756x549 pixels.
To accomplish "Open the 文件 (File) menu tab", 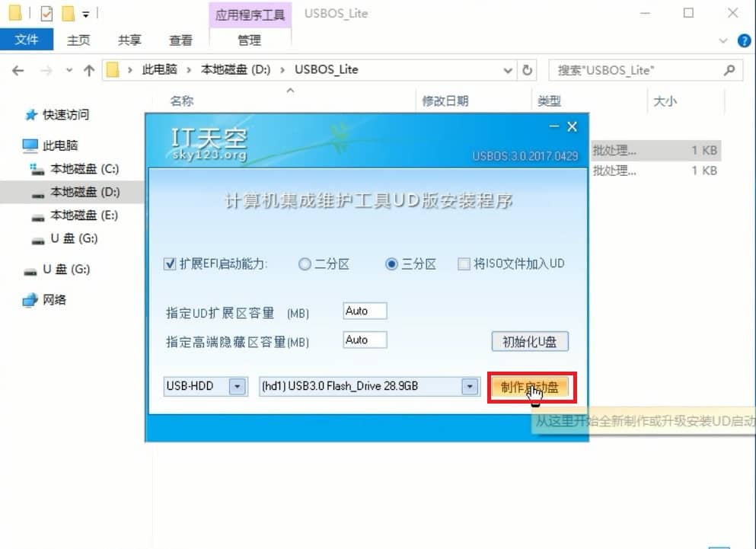I will coord(27,40).
